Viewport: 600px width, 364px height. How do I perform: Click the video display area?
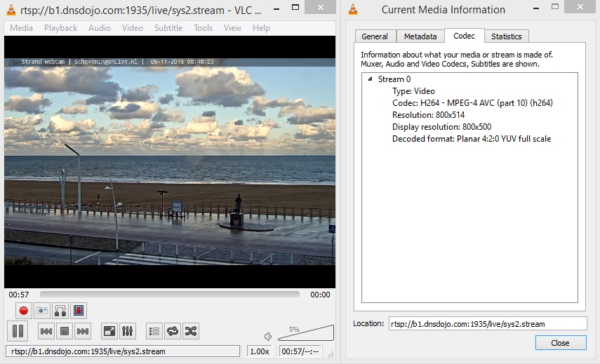coord(170,162)
